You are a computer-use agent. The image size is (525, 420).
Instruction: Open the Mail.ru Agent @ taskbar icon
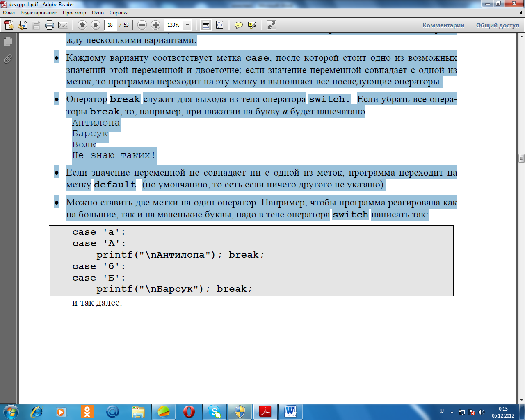coord(112,411)
